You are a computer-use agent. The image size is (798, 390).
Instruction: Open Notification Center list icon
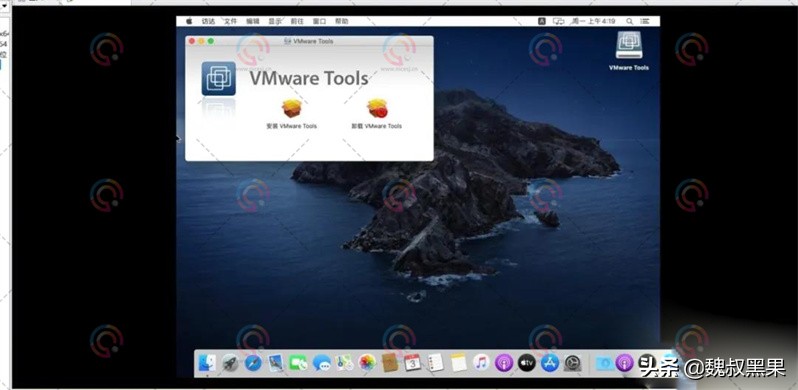click(646, 21)
